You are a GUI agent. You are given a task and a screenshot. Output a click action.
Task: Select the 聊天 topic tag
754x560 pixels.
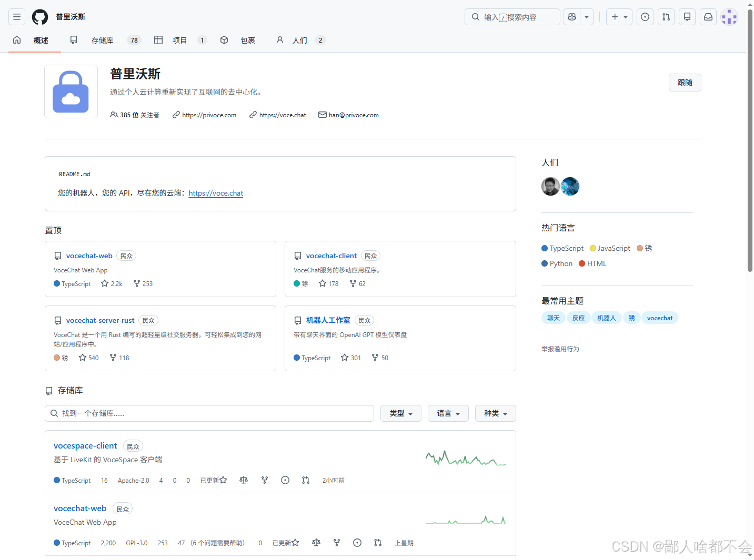tap(554, 318)
